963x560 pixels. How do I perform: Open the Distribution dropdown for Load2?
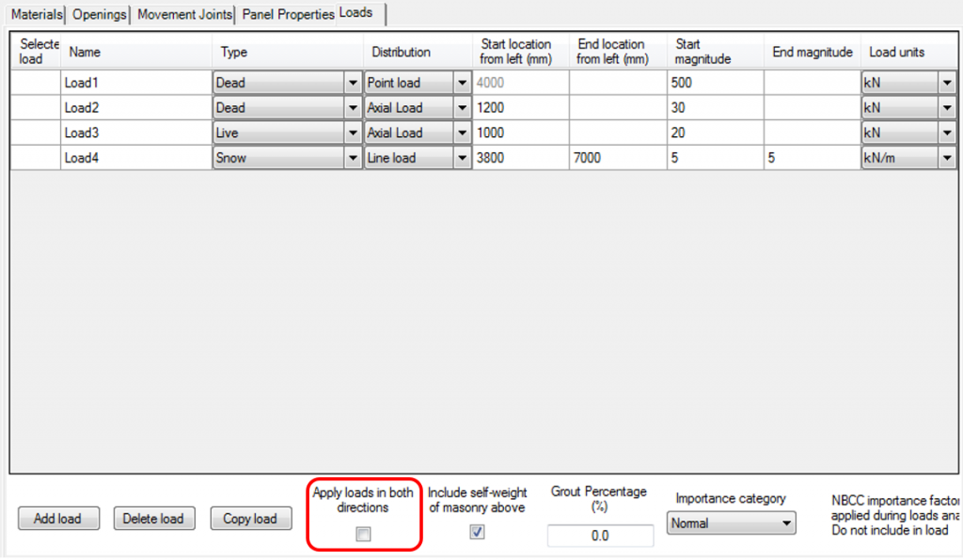click(460, 107)
